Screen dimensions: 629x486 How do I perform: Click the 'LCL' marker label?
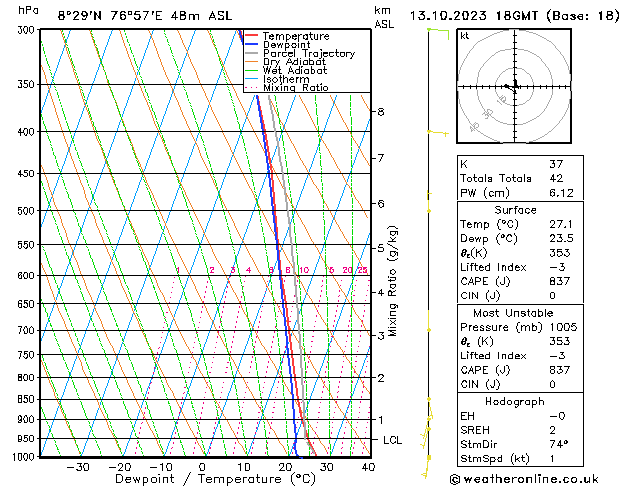tap(392, 440)
